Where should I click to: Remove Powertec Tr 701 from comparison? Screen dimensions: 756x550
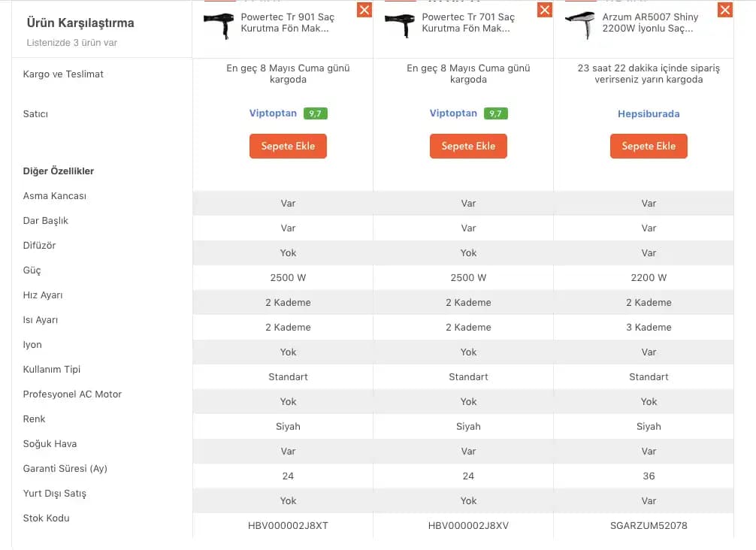(545, 10)
